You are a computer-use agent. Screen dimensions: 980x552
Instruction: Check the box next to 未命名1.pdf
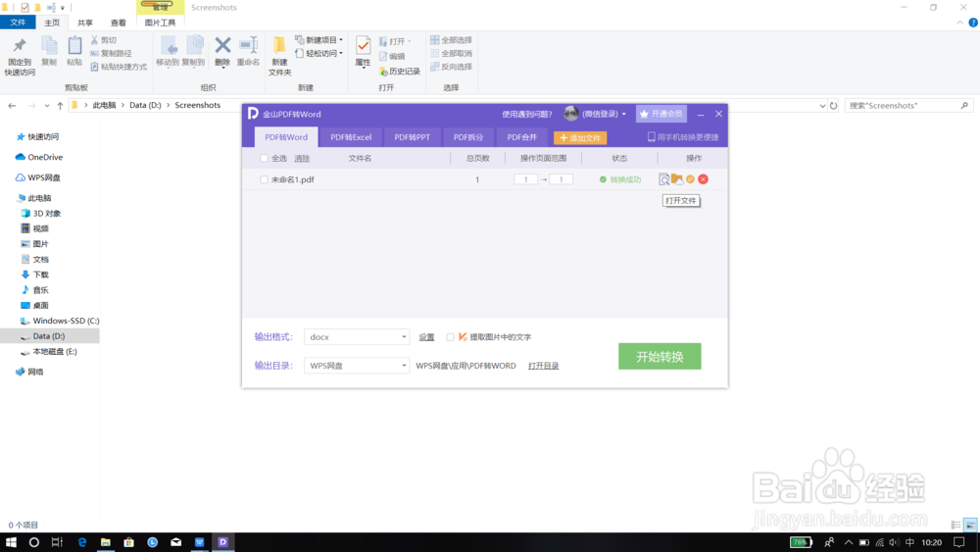point(264,179)
